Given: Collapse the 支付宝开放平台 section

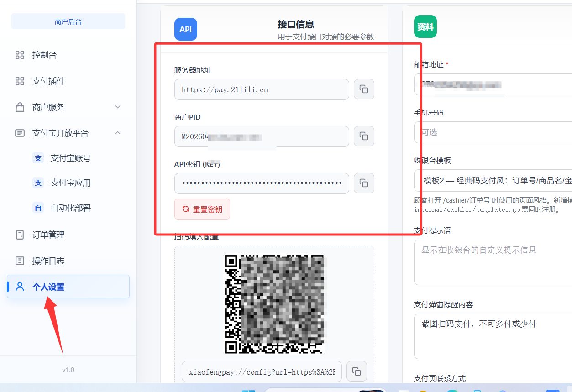Looking at the screenshot, I should coord(68,133).
